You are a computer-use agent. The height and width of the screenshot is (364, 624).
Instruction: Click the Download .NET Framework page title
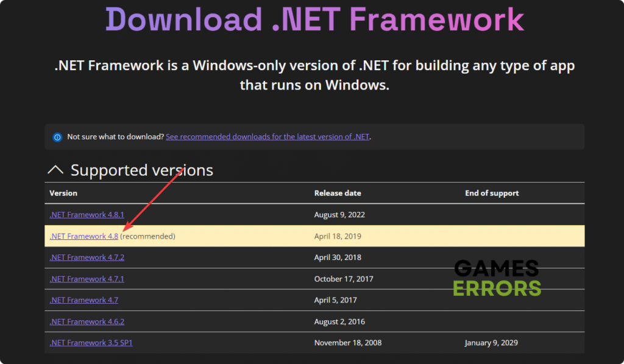point(314,19)
